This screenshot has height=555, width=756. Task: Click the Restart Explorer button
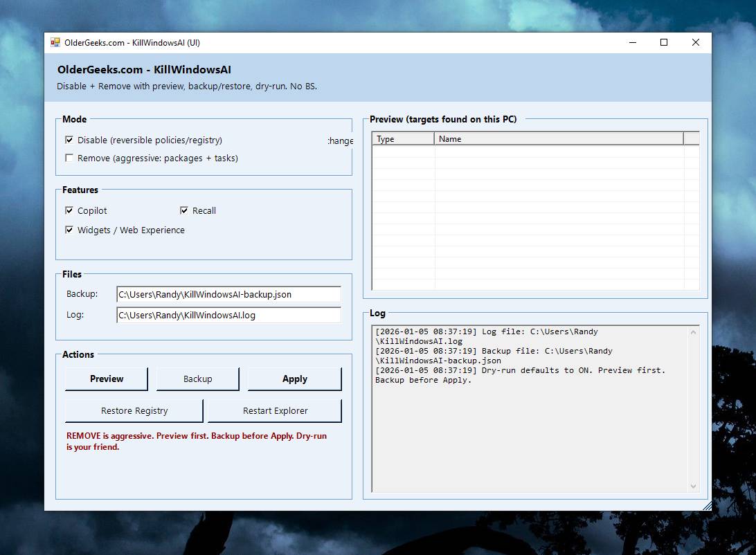(x=273, y=410)
